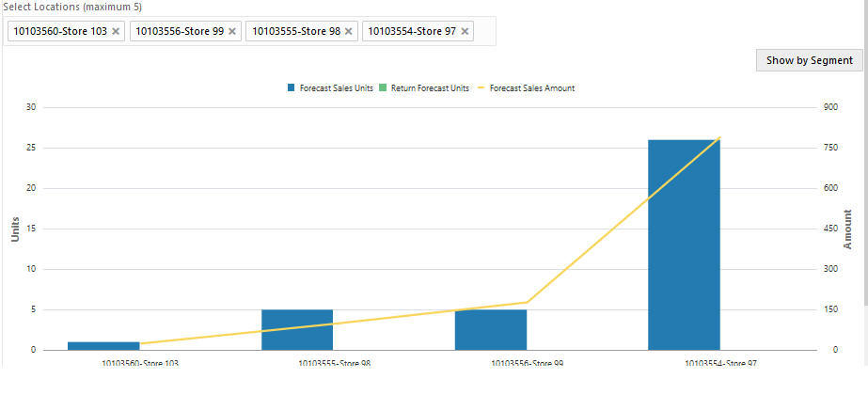This screenshot has height=395, width=868.
Task: Click the 25 tick on Units axis
Action: pos(31,148)
